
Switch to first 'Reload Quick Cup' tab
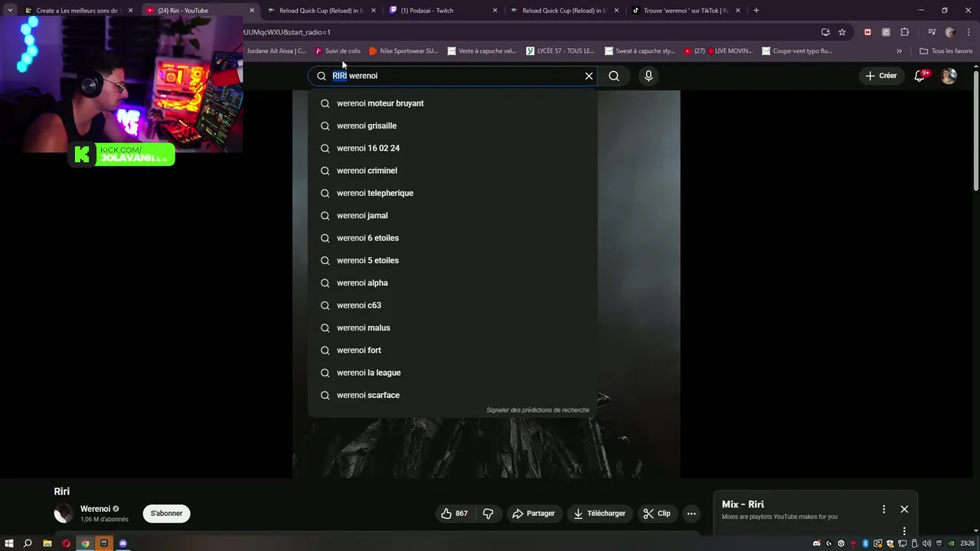coord(322,11)
